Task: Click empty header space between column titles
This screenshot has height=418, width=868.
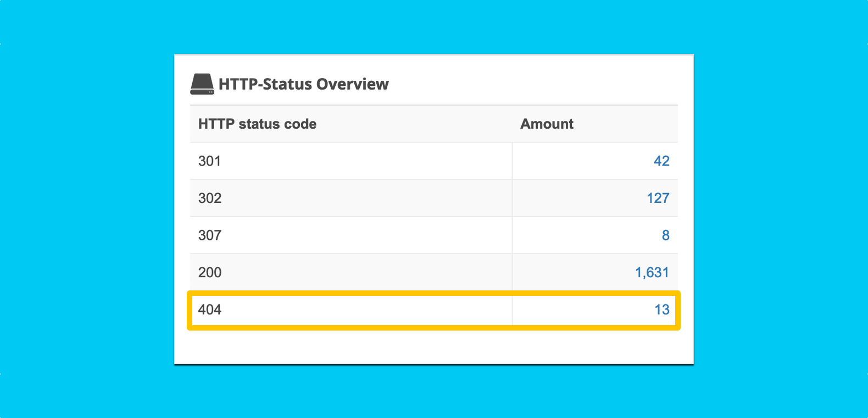Action: pyautogui.click(x=418, y=124)
